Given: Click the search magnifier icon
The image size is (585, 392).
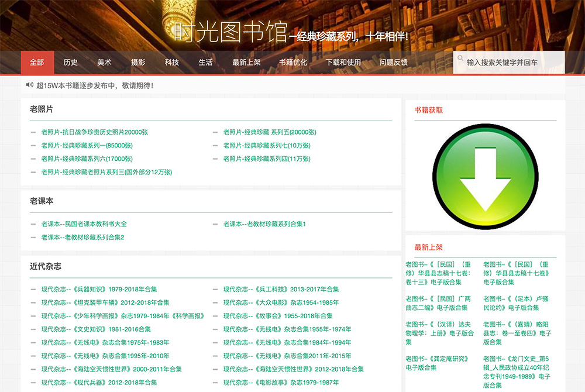Looking at the screenshot, I should pyautogui.click(x=461, y=59).
